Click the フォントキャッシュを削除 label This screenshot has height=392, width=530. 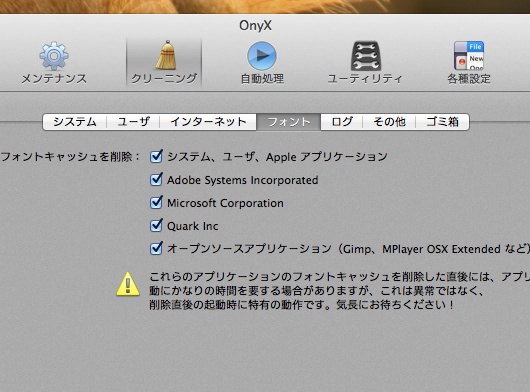pyautogui.click(x=70, y=157)
